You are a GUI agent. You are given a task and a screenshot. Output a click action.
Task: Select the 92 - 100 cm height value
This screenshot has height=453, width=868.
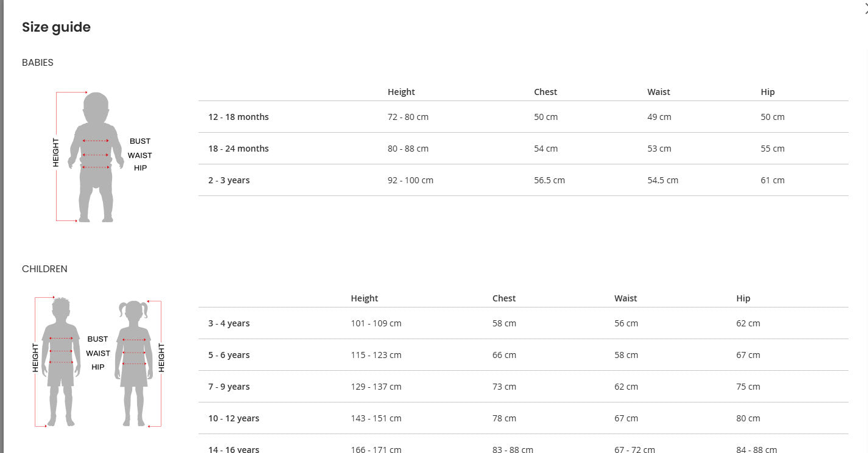(411, 180)
